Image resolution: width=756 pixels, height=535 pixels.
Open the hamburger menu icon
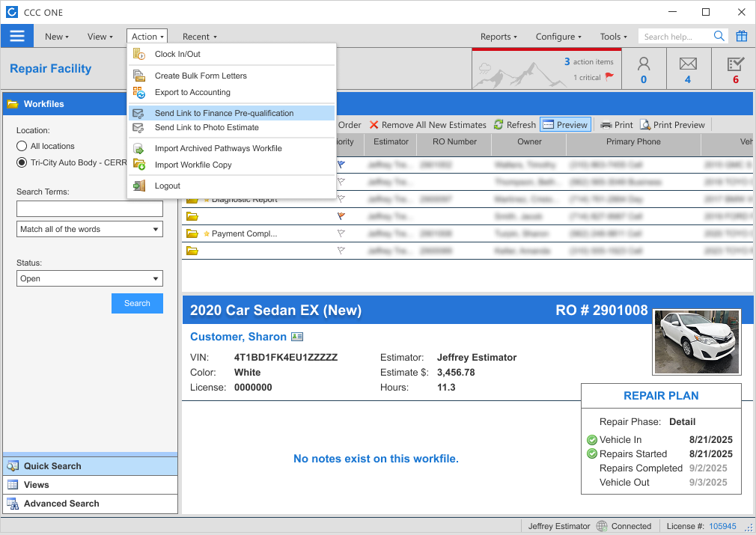16,35
